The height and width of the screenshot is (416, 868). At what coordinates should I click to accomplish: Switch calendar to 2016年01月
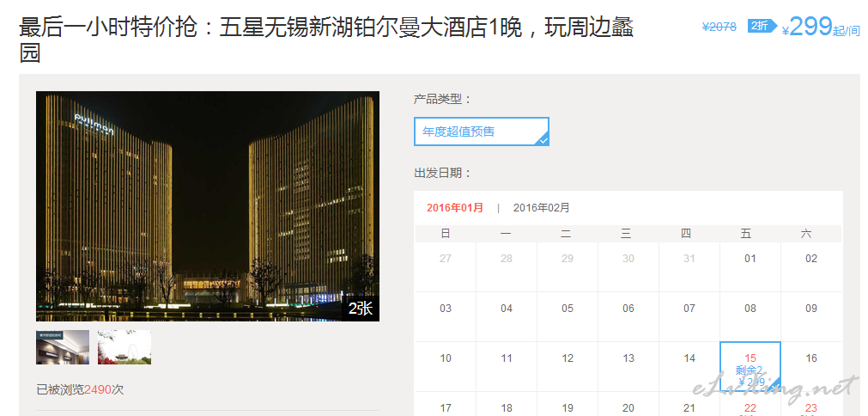(454, 208)
